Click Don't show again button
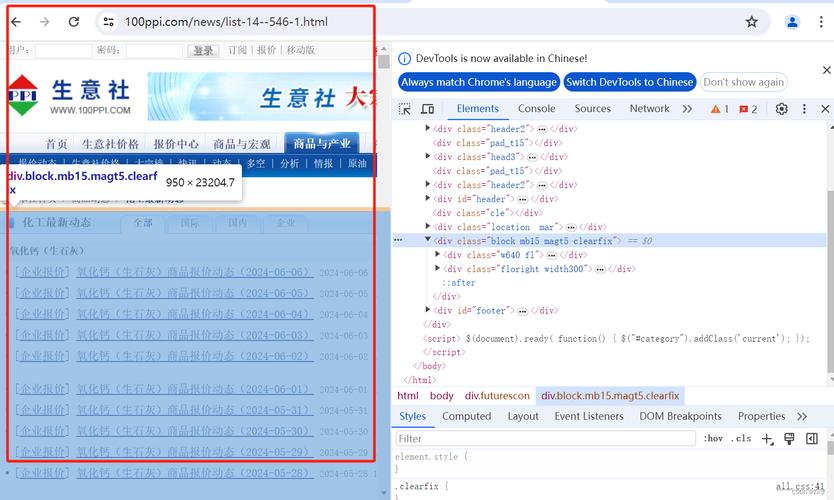 coord(743,82)
